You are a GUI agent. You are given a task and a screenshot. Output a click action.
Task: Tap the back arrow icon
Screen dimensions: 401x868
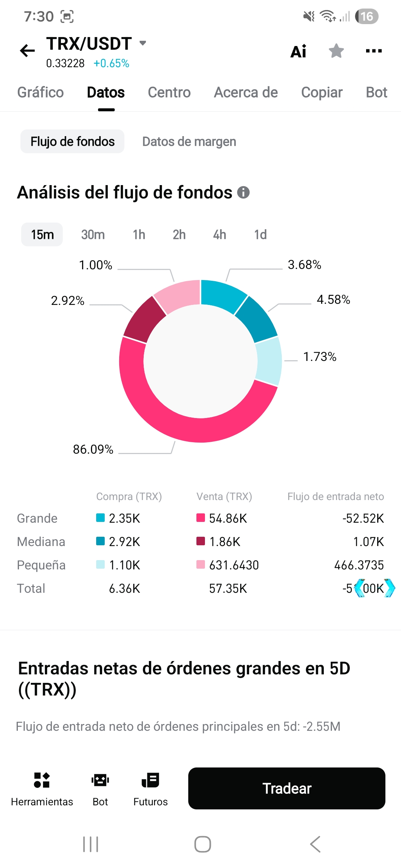(27, 51)
